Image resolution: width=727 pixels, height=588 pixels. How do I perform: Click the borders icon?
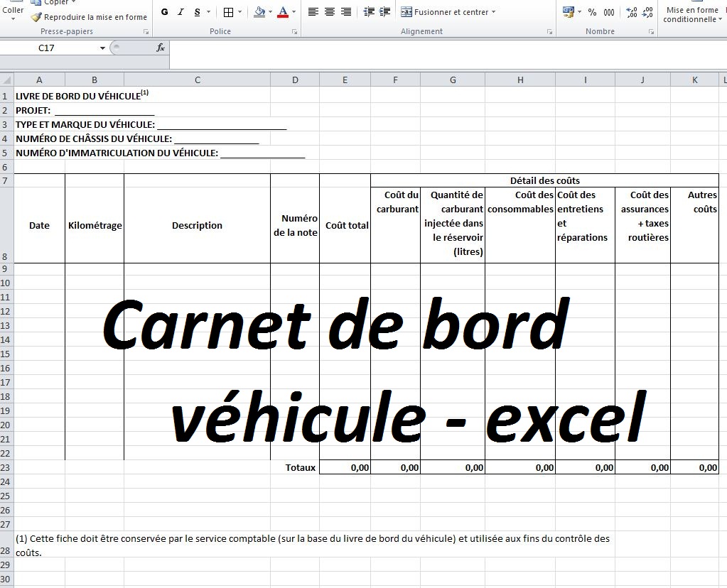tap(228, 12)
